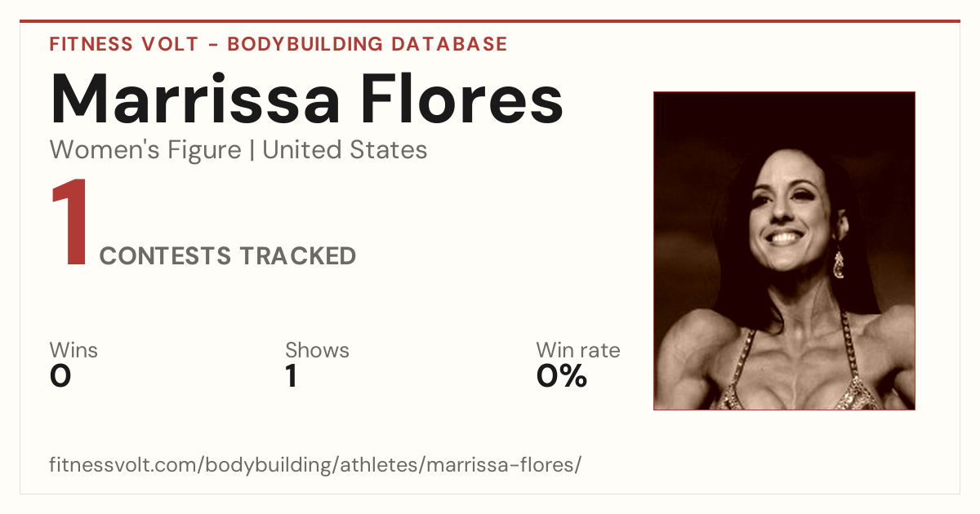
Task: Click the Fitness Volt - Bodybuilding Database header
Action: (278, 44)
